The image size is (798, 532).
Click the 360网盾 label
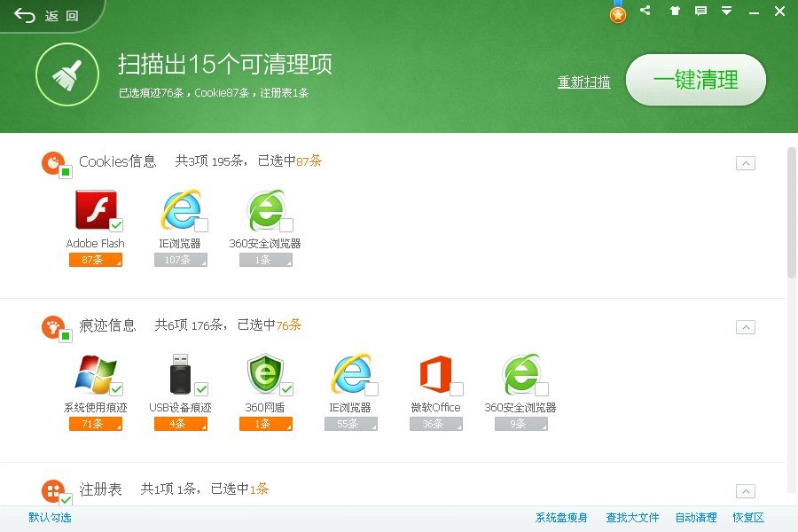264,407
